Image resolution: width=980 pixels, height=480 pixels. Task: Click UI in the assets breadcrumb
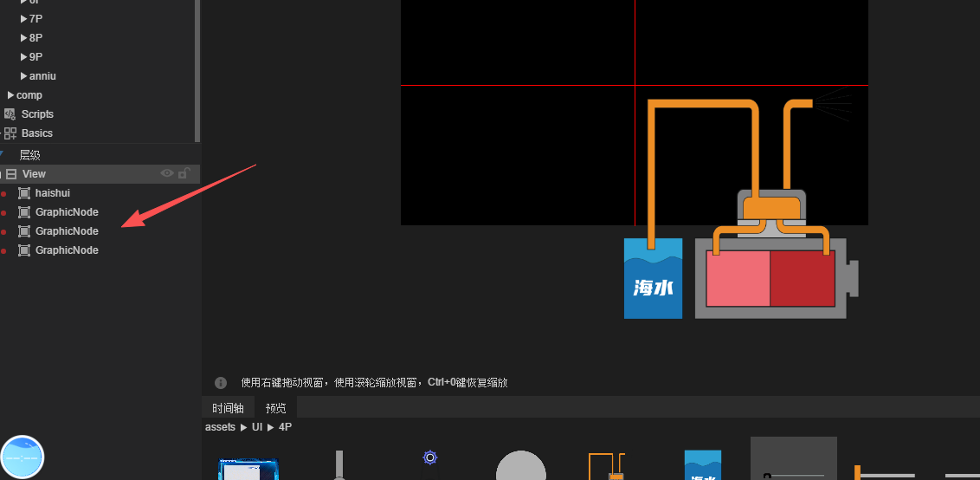click(x=257, y=427)
